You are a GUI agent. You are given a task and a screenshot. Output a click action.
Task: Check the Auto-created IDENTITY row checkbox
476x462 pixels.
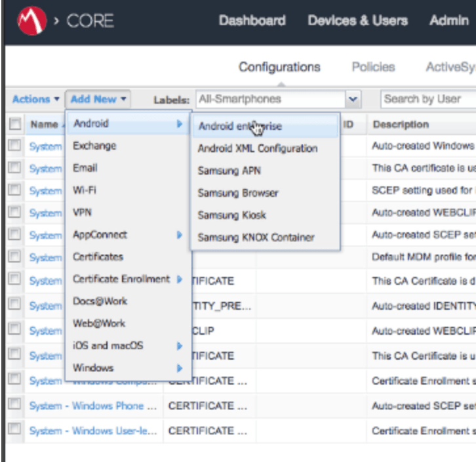coord(14,304)
